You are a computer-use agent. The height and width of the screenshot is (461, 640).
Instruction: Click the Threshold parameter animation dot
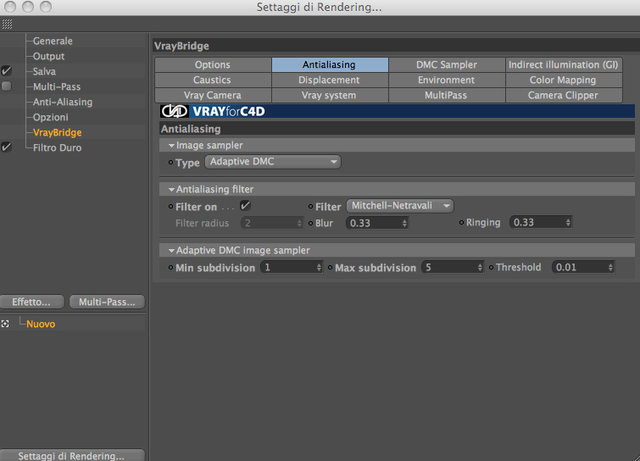(491, 267)
